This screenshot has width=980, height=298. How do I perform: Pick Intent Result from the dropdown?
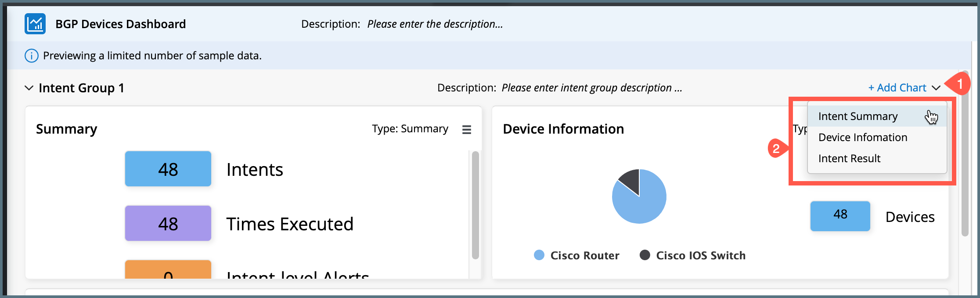(x=849, y=159)
